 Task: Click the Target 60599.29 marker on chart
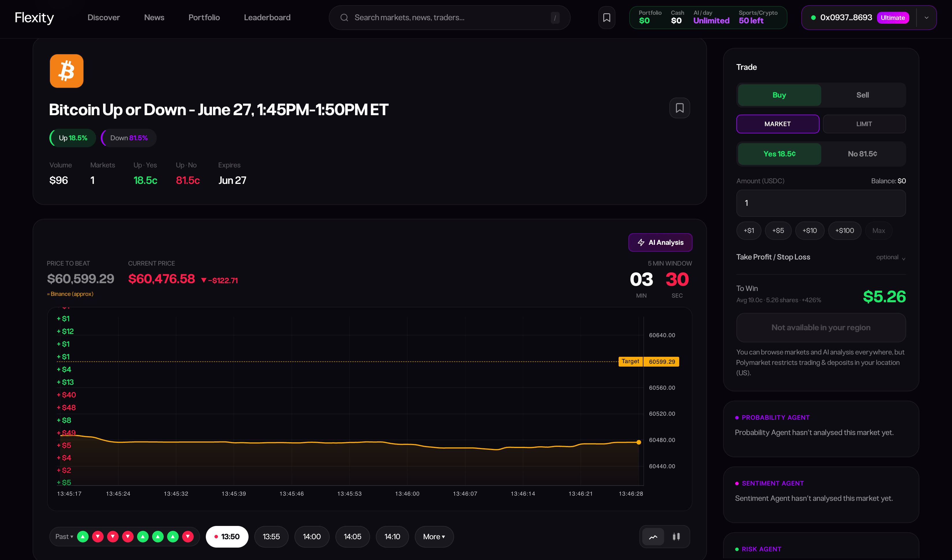tap(649, 362)
